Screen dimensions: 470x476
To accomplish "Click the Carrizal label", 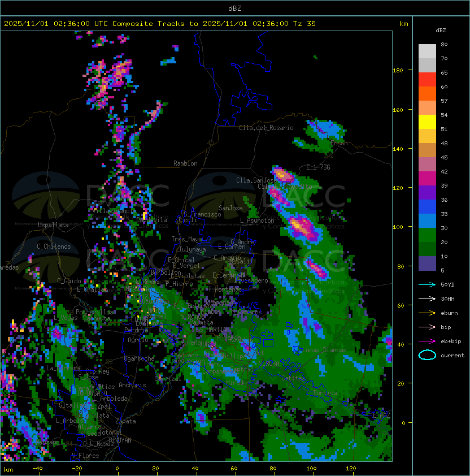I will click(x=168, y=379).
